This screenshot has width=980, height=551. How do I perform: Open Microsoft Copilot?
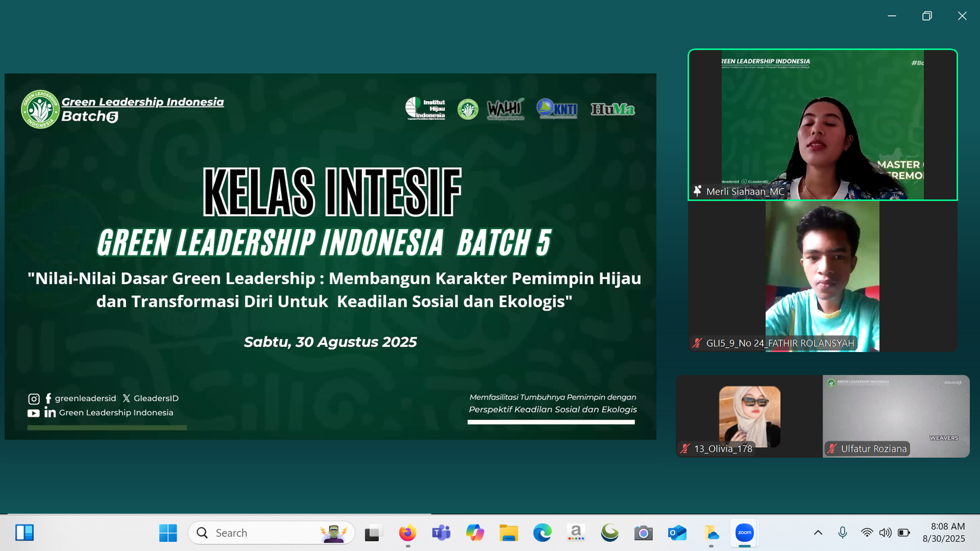pyautogui.click(x=476, y=533)
